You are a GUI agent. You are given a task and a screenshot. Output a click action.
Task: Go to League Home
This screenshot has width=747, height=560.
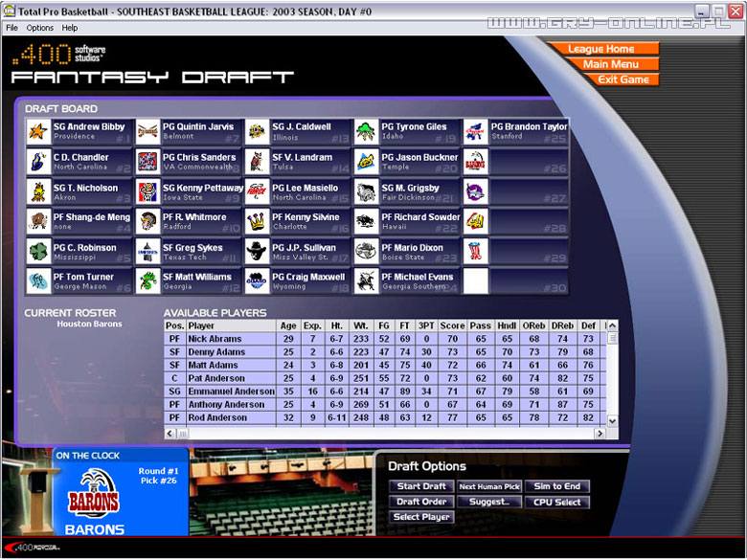(x=602, y=49)
